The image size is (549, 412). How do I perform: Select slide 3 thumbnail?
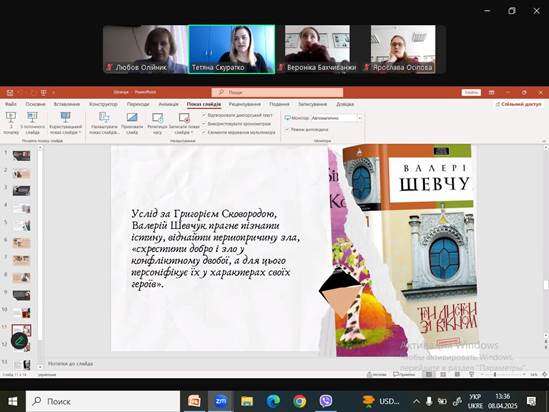21,190
